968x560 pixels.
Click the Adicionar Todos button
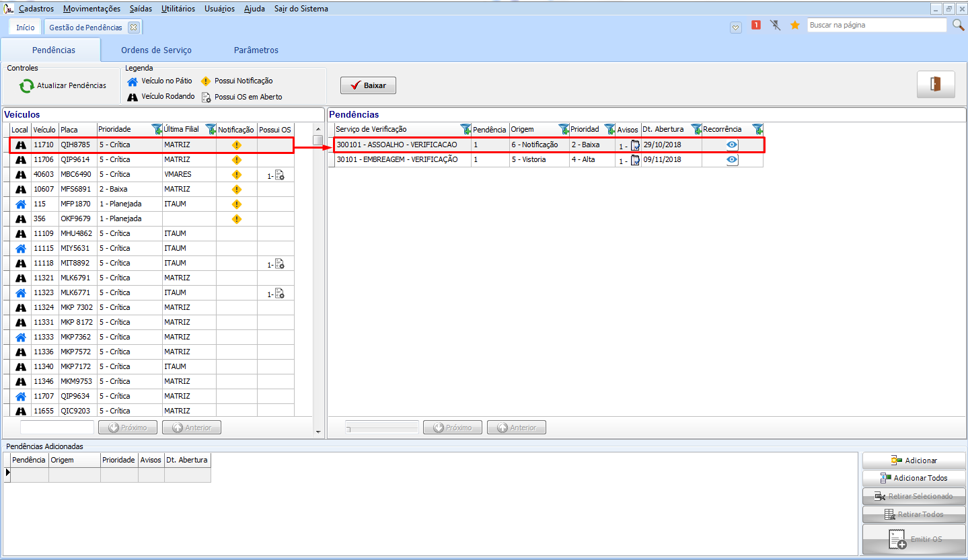(x=914, y=478)
